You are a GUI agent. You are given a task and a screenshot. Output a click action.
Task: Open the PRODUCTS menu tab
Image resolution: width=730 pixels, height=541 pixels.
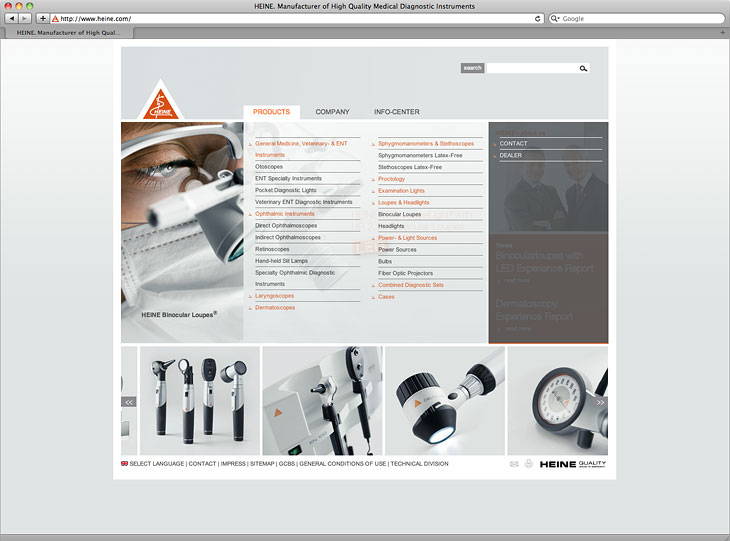[271, 112]
